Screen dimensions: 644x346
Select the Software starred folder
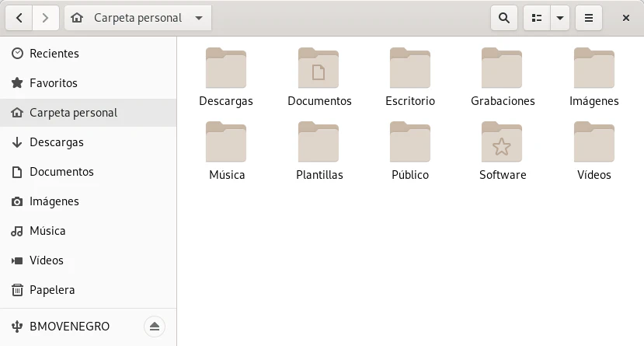coord(502,142)
